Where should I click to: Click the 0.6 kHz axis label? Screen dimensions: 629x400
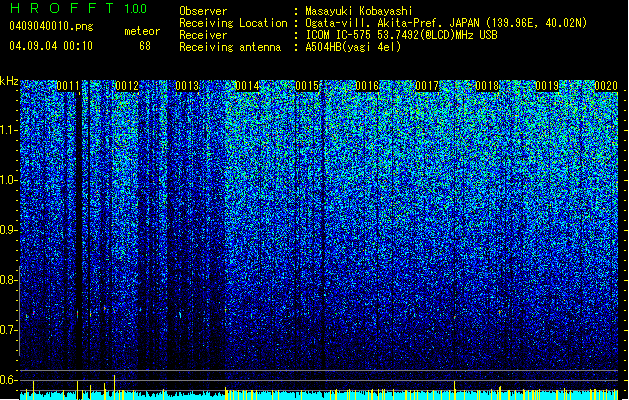click(9, 380)
